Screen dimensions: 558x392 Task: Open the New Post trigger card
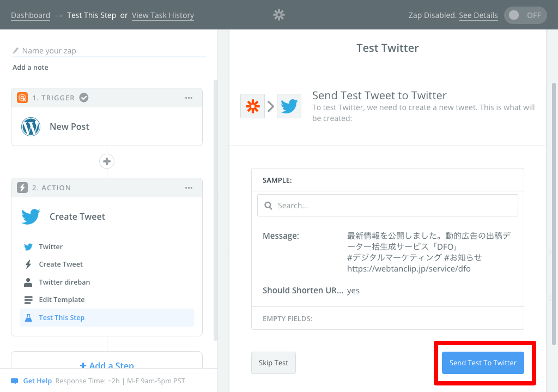click(x=107, y=126)
